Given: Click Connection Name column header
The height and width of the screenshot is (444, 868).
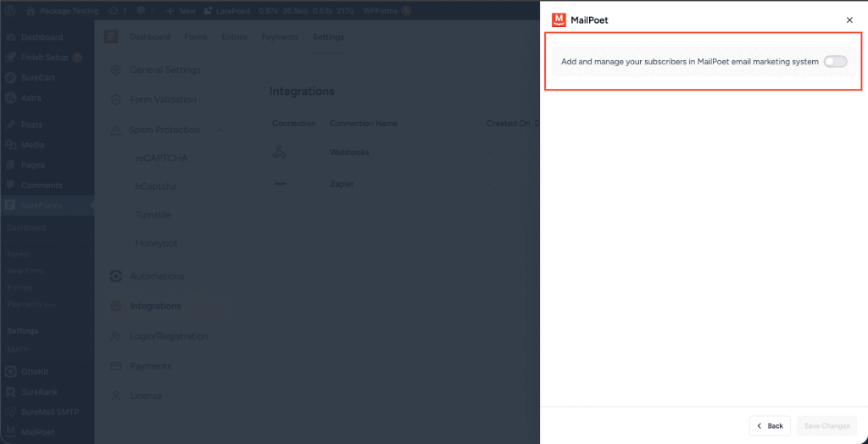Looking at the screenshot, I should [x=364, y=123].
